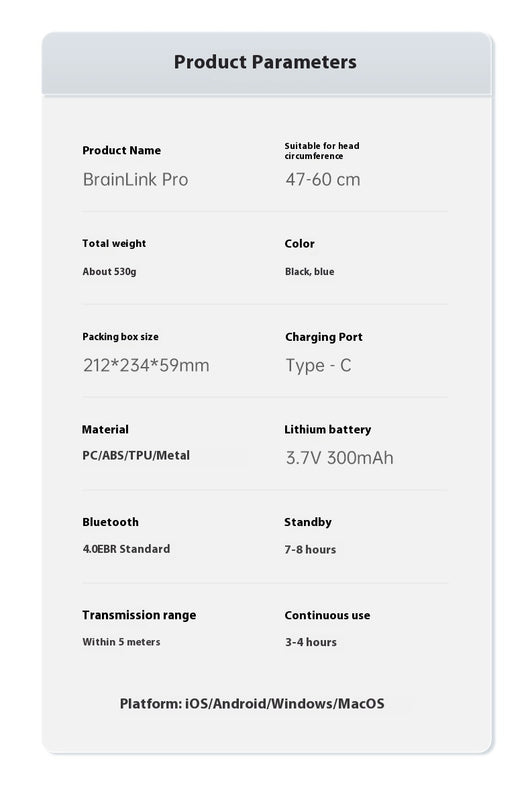530x785 pixels.
Task: Click the Packing box size label
Action: pos(120,336)
